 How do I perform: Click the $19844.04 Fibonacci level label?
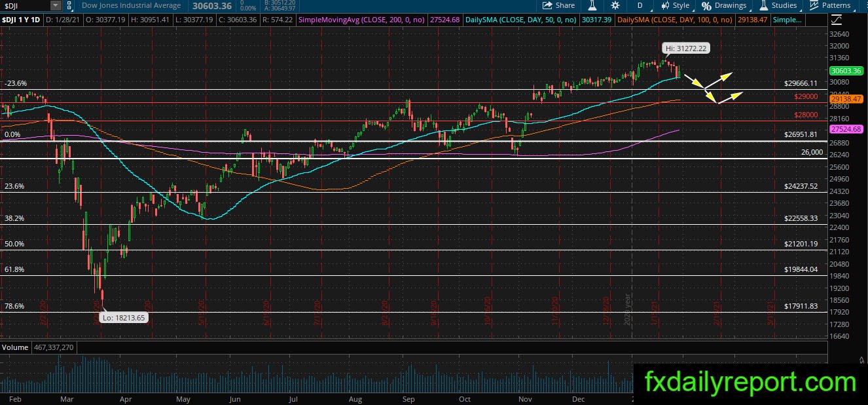point(801,269)
